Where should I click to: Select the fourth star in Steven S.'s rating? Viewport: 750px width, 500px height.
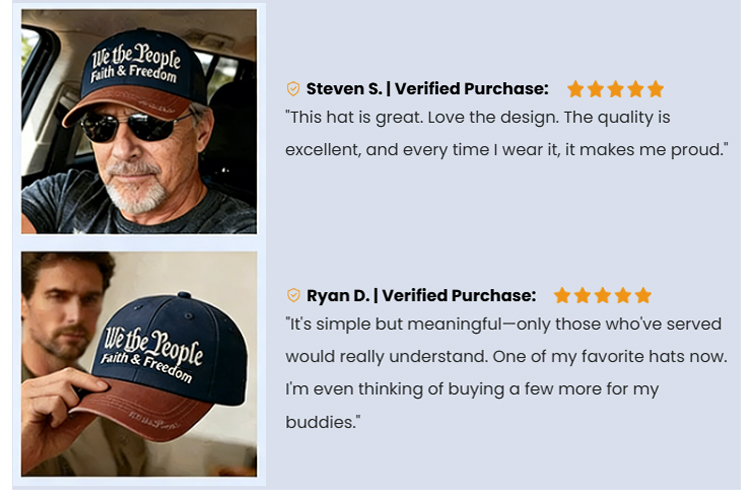[x=636, y=89]
